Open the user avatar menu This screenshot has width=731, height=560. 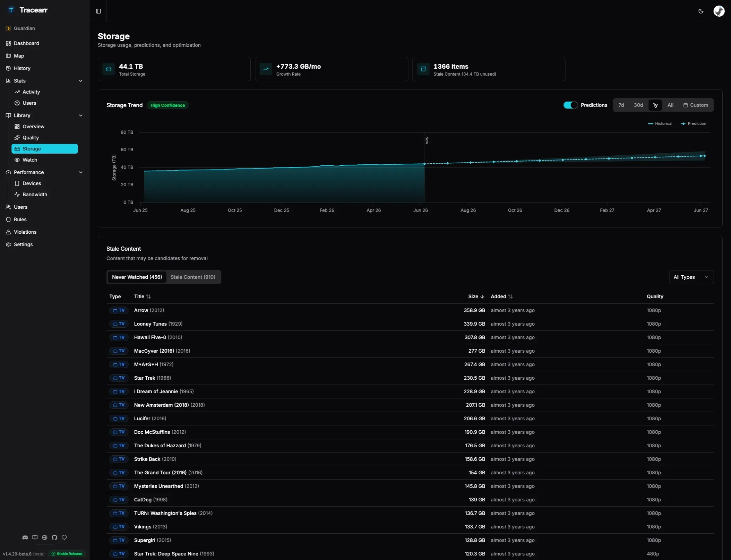point(719,11)
